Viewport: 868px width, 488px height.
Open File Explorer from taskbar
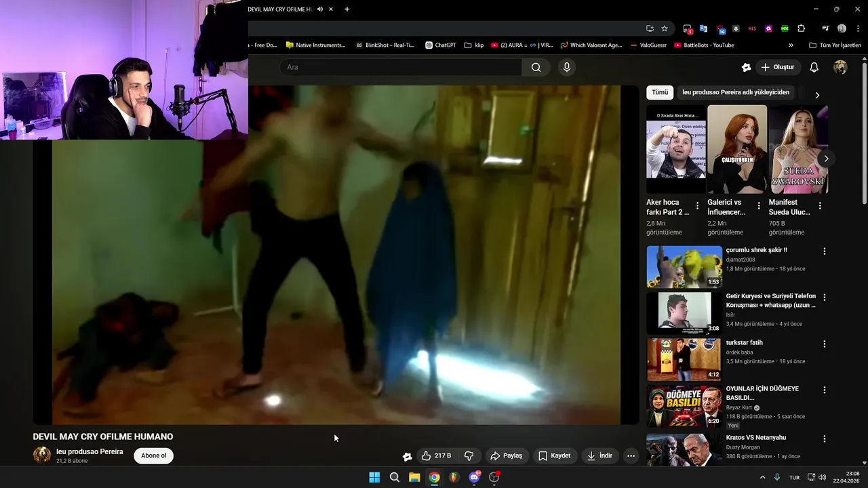point(414,477)
